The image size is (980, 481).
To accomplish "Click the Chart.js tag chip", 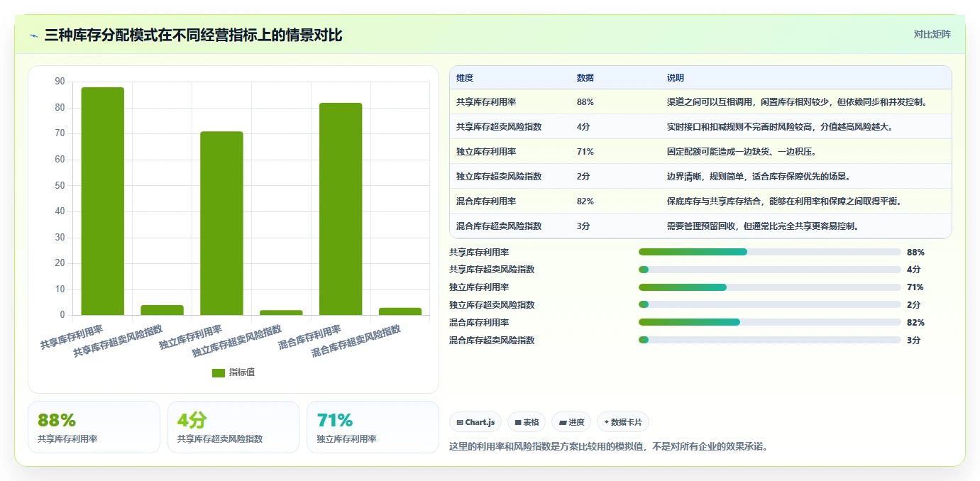I will [x=475, y=422].
